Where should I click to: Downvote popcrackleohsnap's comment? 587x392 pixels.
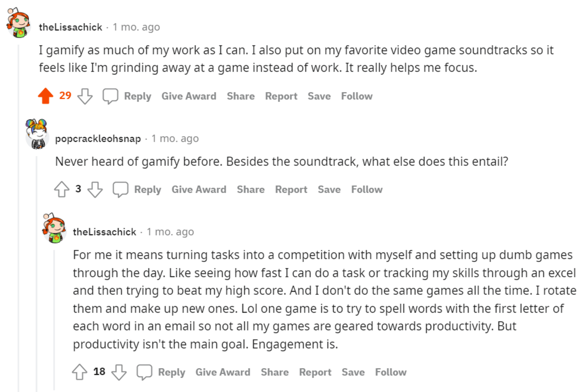tap(95, 189)
